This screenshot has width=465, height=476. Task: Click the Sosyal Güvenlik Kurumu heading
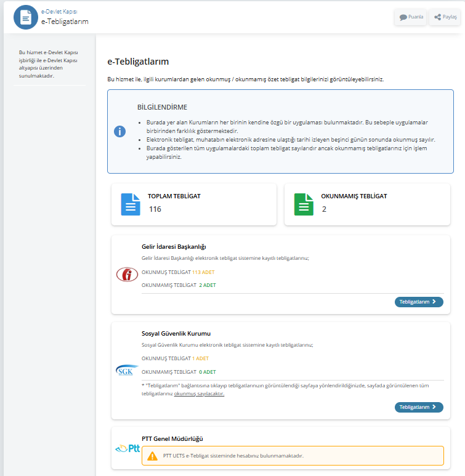tap(176, 333)
